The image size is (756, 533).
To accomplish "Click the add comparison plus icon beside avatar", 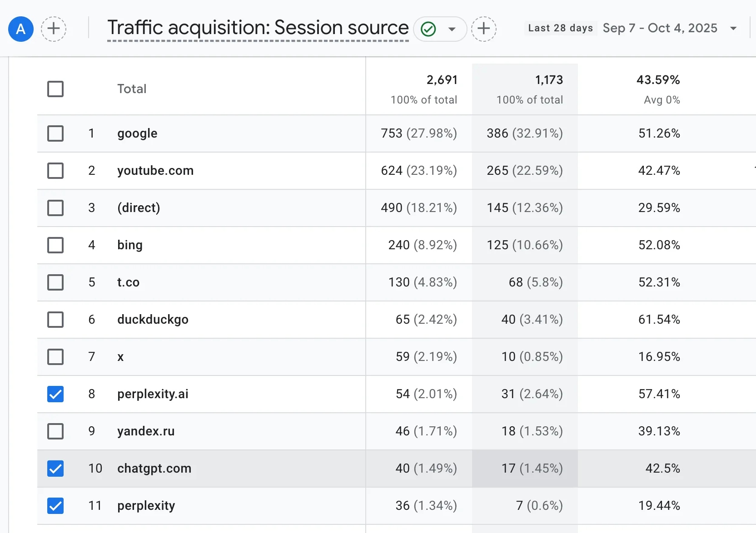I will click(54, 29).
